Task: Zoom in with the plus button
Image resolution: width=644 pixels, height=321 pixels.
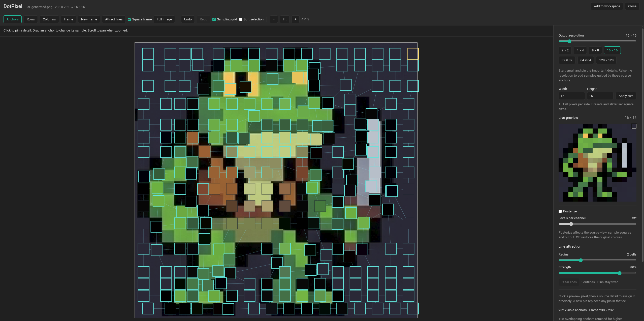Action: pyautogui.click(x=295, y=19)
